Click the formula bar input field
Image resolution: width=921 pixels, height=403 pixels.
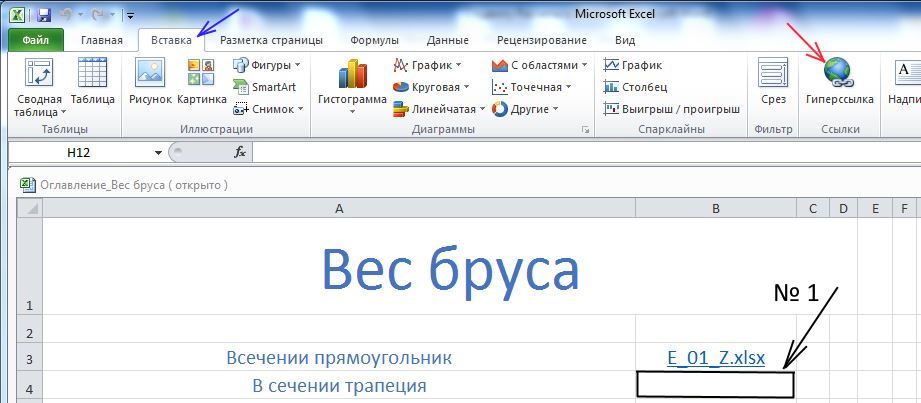tap(580, 152)
